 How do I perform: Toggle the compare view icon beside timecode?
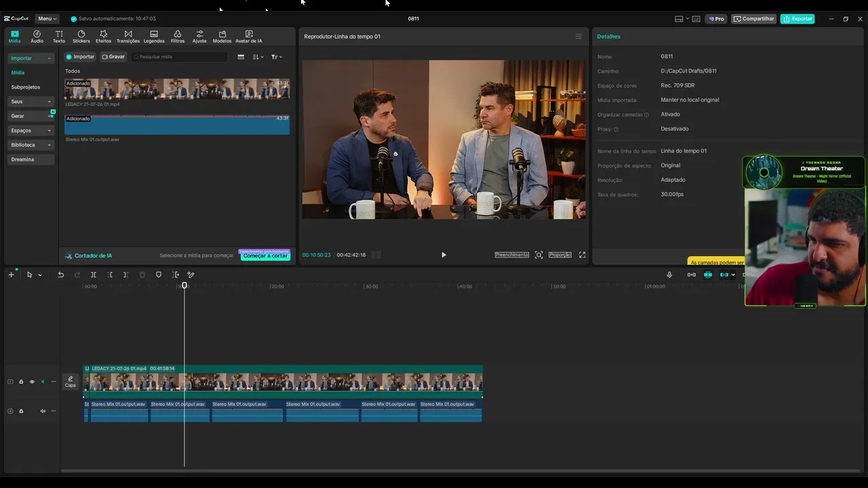[376, 255]
